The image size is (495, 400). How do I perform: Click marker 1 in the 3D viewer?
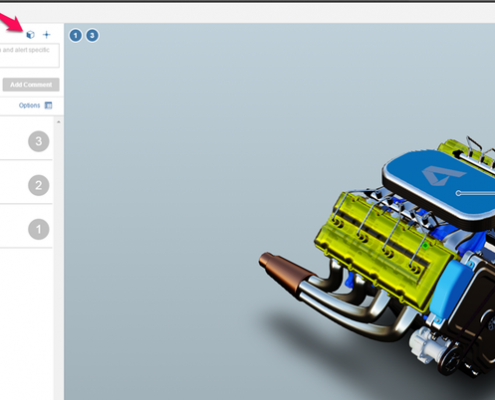[x=76, y=35]
